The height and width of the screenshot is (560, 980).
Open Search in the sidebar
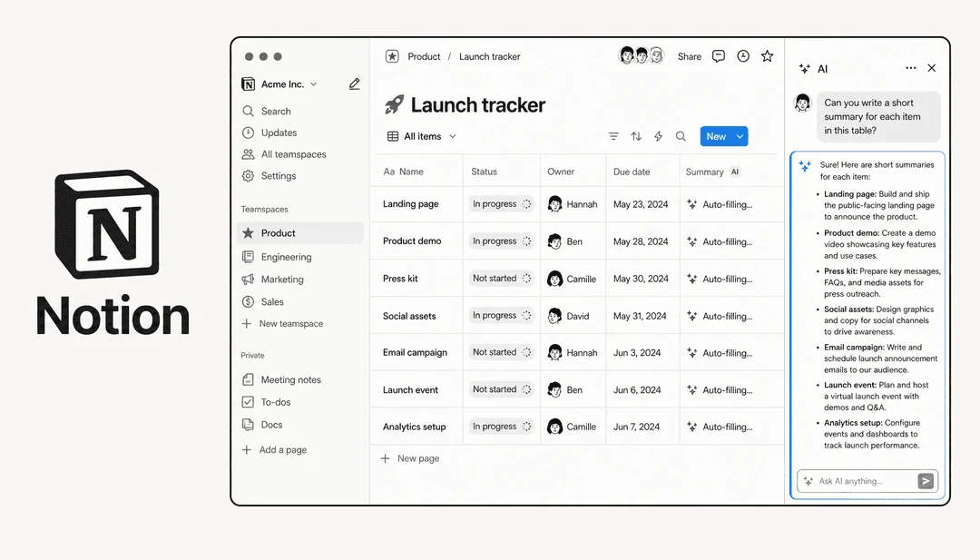pyautogui.click(x=267, y=112)
